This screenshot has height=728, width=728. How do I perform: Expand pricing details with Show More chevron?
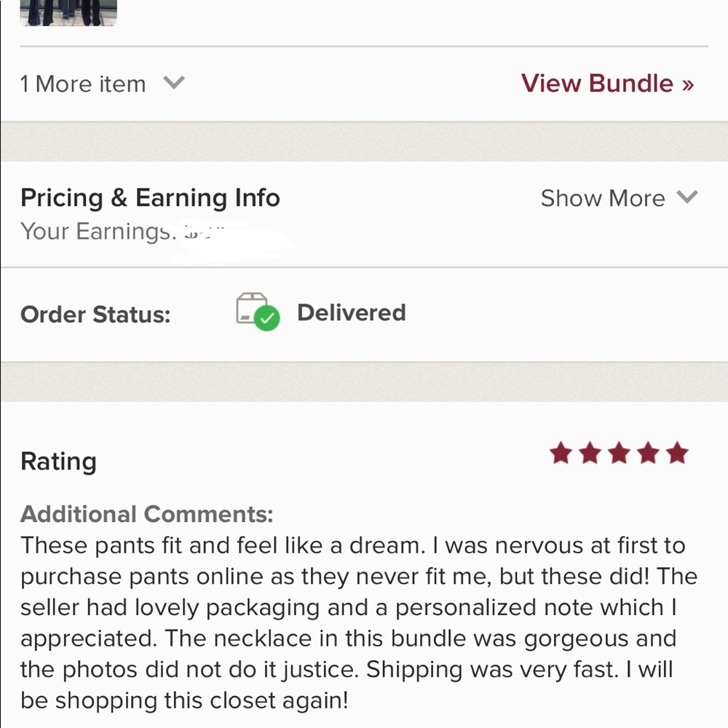click(687, 197)
